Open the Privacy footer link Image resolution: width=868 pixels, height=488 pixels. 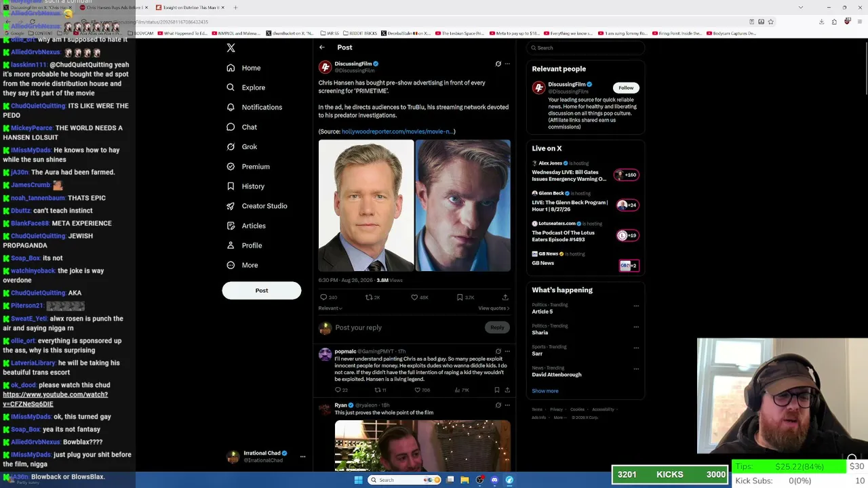[x=557, y=409]
